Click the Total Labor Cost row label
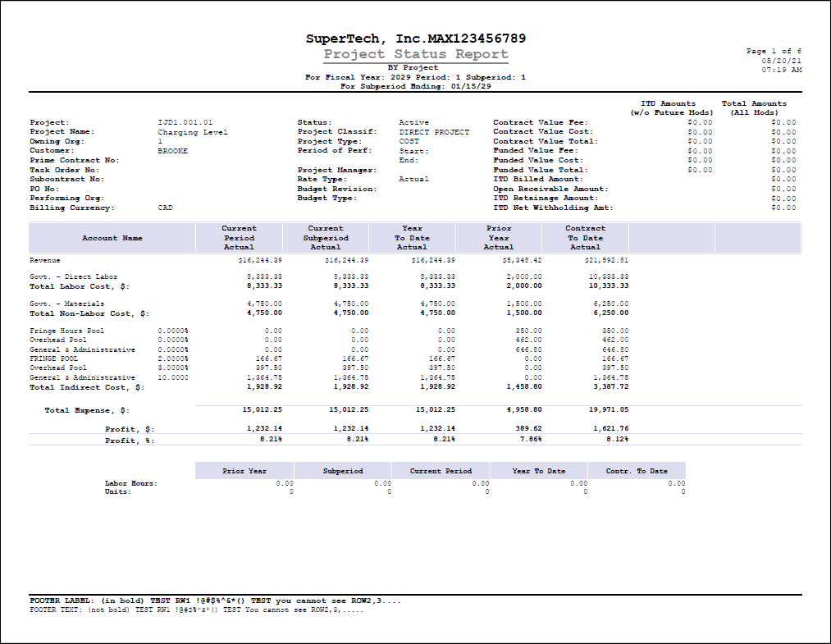This screenshot has height=644, width=831. [x=80, y=286]
